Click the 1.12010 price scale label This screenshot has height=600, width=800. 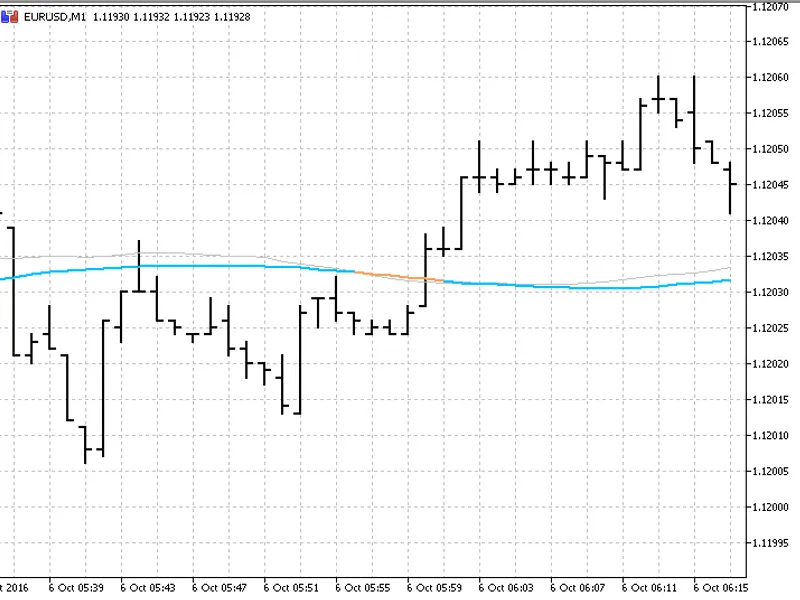click(x=770, y=435)
